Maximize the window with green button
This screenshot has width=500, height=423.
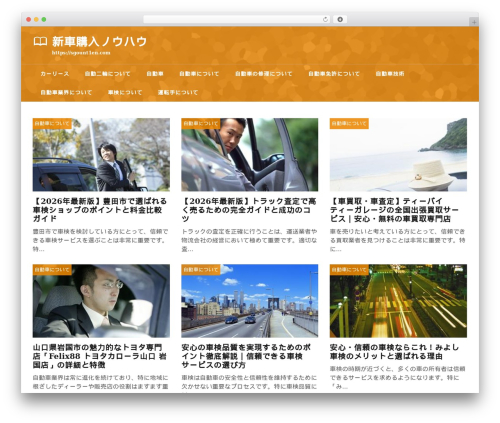(44, 20)
